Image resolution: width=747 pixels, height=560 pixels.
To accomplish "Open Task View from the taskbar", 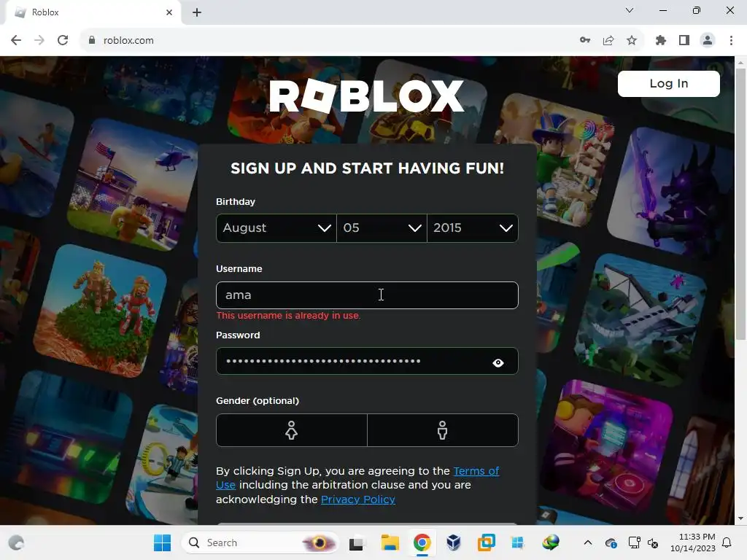I will (356, 542).
